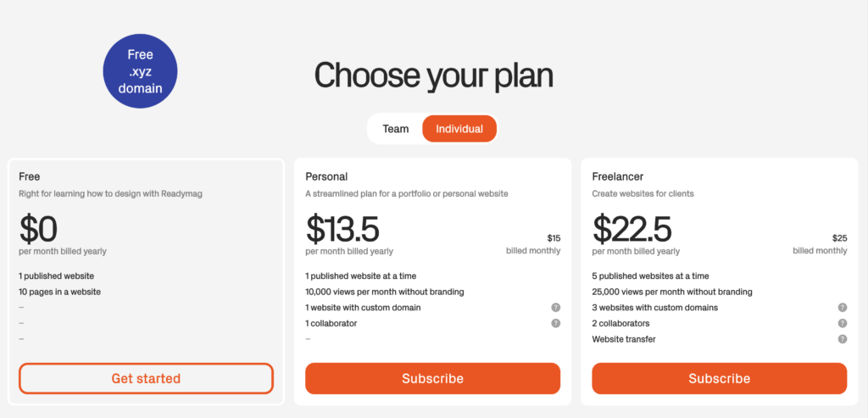Image resolution: width=868 pixels, height=418 pixels.
Task: Click help icon next to 1 collaborator
Action: (556, 323)
